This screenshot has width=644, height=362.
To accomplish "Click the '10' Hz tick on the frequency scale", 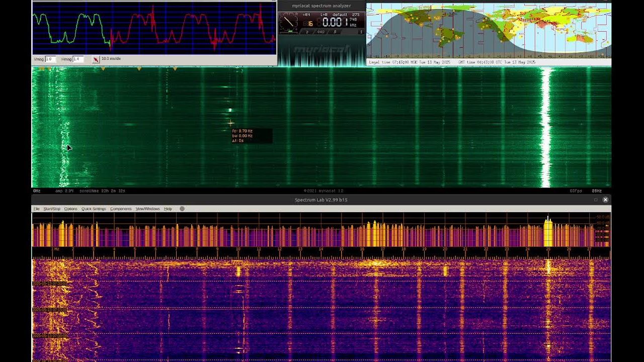I will [238, 249].
